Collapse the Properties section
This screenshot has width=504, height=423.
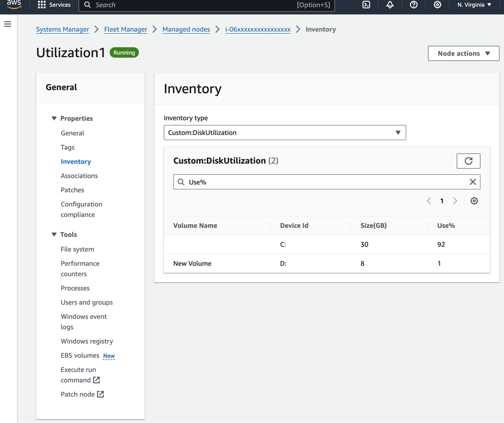(x=54, y=118)
